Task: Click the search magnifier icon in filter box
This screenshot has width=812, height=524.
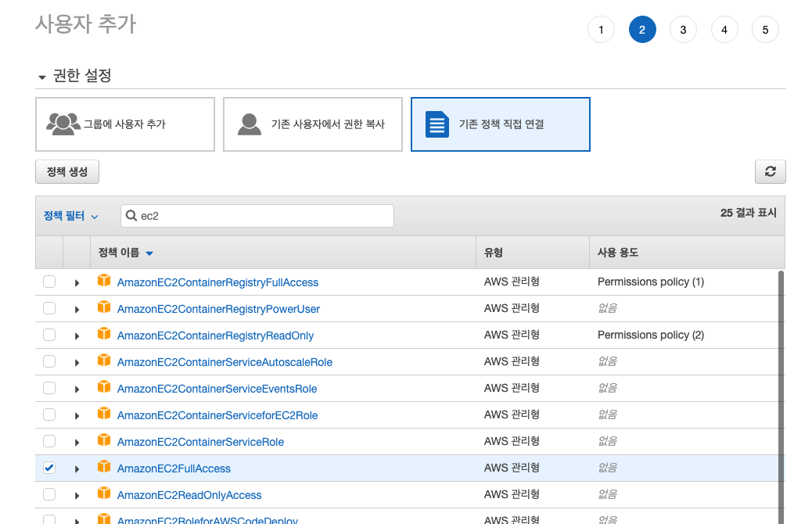Action: point(131,215)
